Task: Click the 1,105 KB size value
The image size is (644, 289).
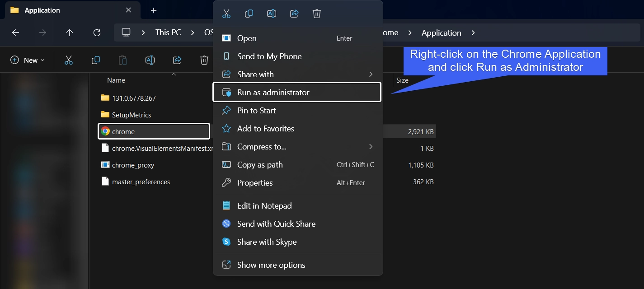Action: pos(421,165)
